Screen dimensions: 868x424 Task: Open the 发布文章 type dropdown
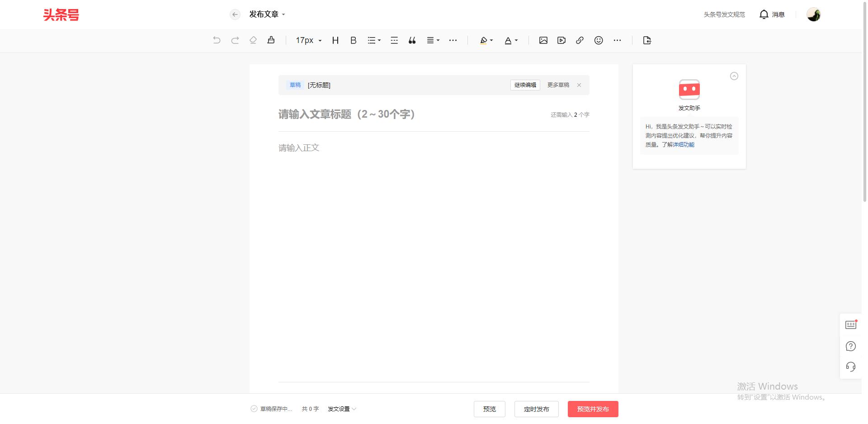click(x=267, y=14)
